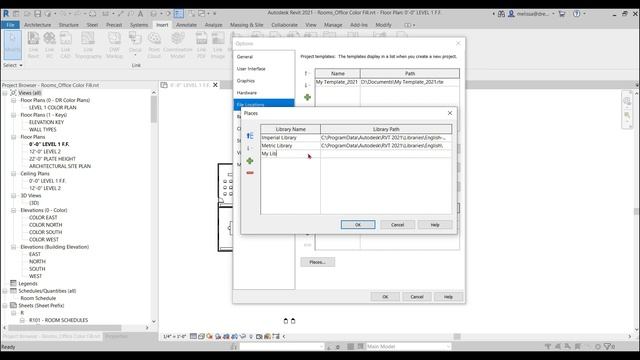Open ARCHITECTURAL SITE PLAN view
This screenshot has width=640, height=360.
[60, 167]
